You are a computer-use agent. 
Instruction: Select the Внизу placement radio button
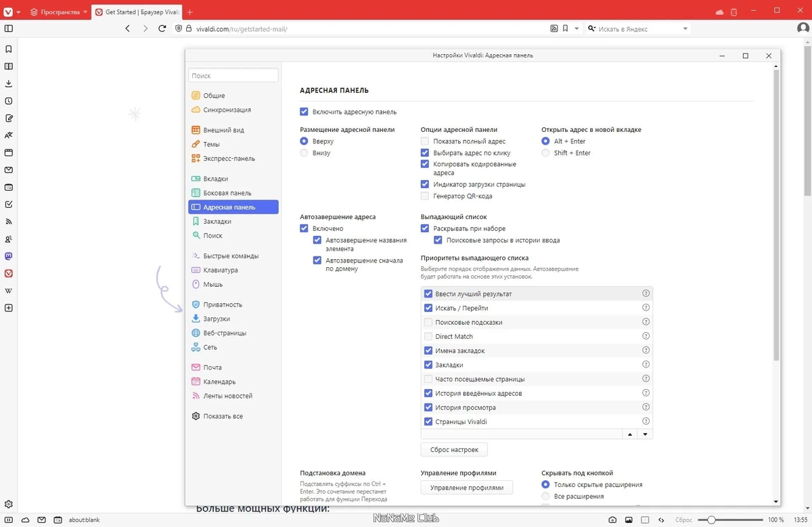(x=304, y=153)
